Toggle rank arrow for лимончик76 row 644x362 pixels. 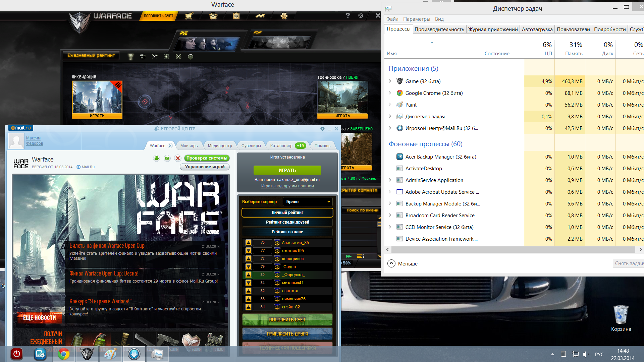[249, 299]
